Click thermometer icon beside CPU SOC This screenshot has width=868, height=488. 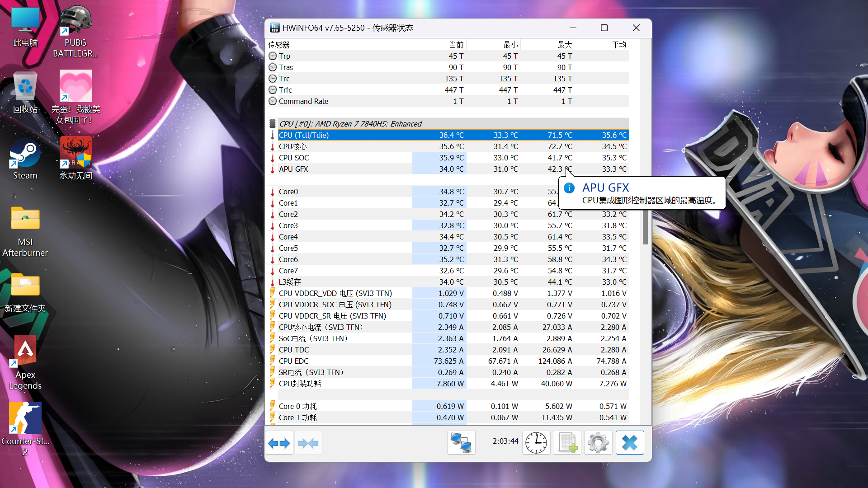(273, 158)
